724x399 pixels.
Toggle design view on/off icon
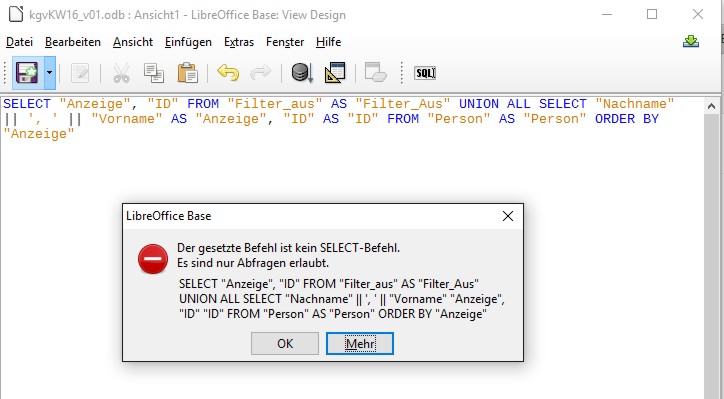pos(335,73)
